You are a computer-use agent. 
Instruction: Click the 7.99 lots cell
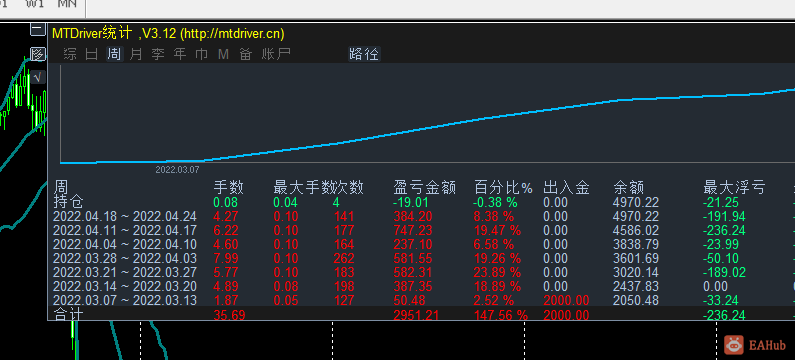[226, 259]
